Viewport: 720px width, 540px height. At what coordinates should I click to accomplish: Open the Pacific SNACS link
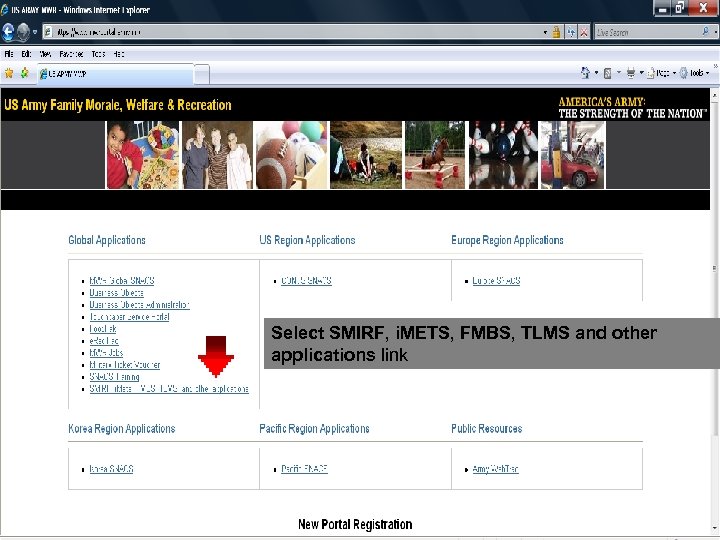tap(304, 469)
